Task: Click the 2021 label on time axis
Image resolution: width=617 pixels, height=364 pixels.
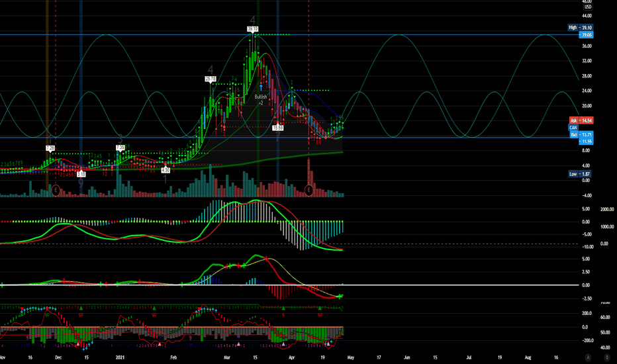Action: point(120,357)
